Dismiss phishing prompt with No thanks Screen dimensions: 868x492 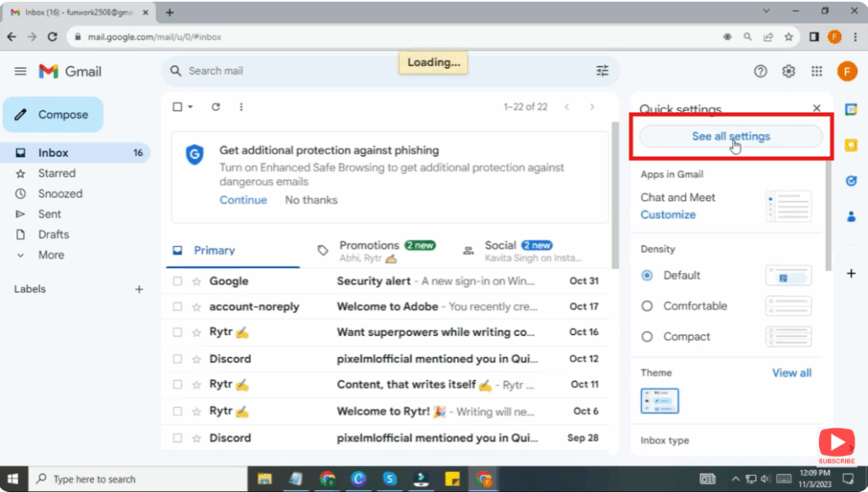point(311,200)
